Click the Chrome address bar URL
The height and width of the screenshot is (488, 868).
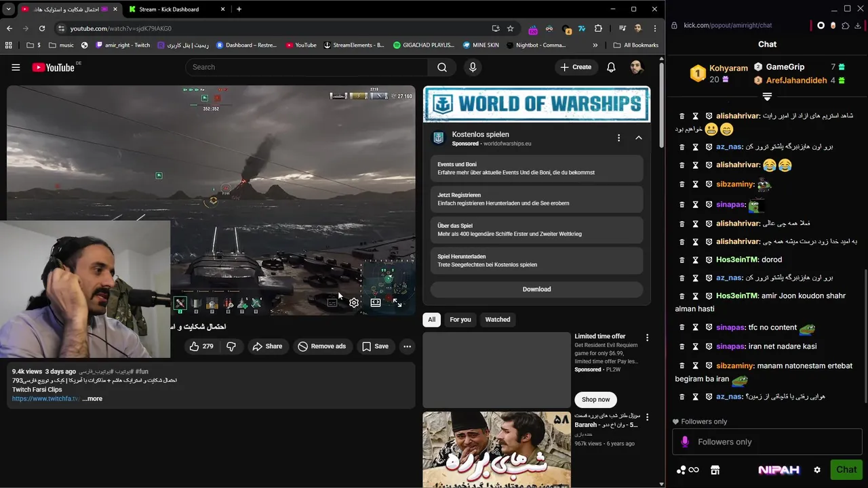coord(121,28)
